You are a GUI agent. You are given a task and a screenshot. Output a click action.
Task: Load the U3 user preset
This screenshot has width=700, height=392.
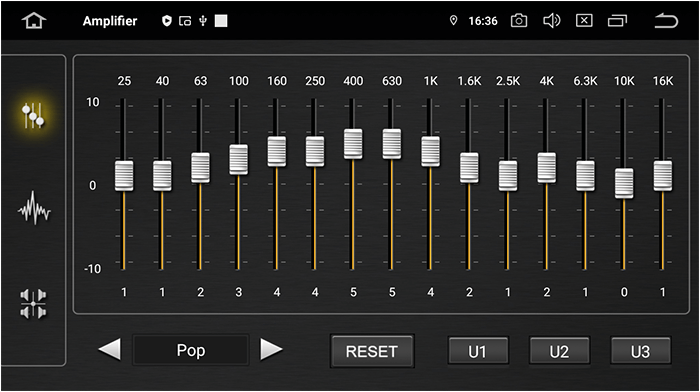[641, 351]
